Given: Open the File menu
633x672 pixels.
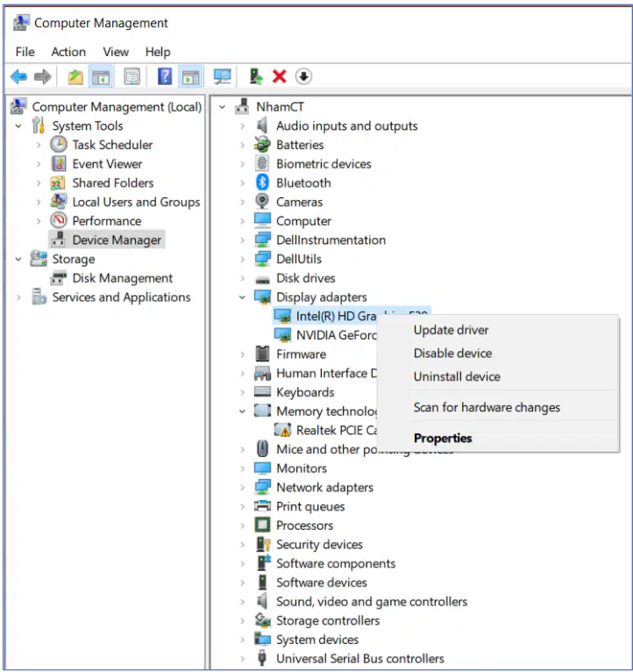Looking at the screenshot, I should point(25,52).
